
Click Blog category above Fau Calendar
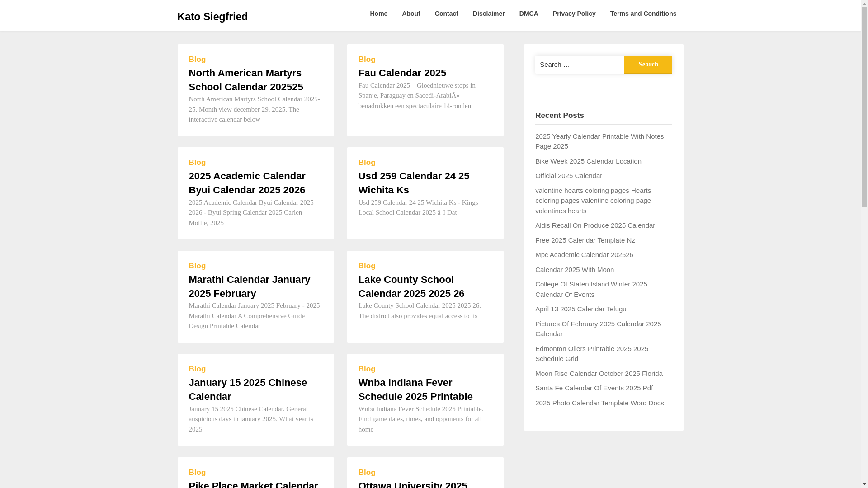[x=367, y=59]
